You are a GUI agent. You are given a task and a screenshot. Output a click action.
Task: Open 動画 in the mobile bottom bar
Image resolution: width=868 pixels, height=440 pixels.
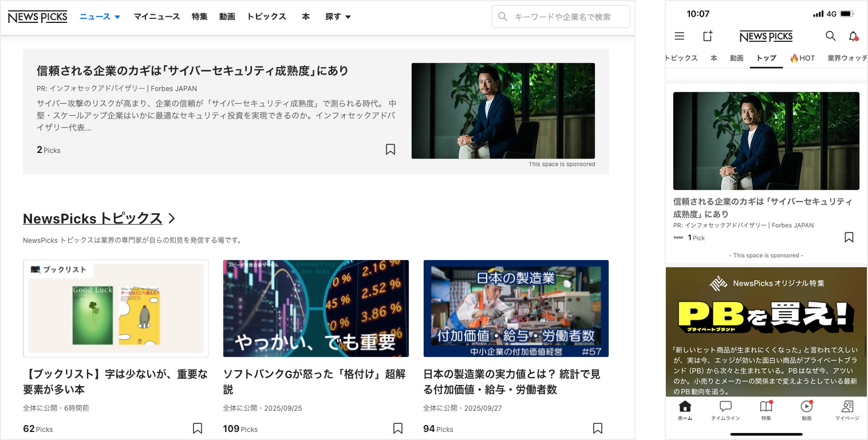point(806,410)
